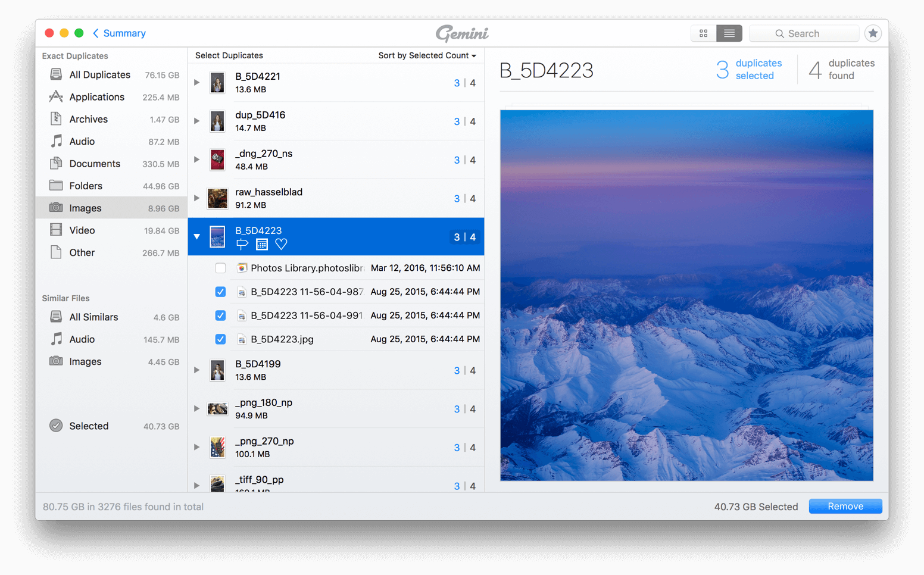Click the Documents sidebar icon

(x=56, y=163)
